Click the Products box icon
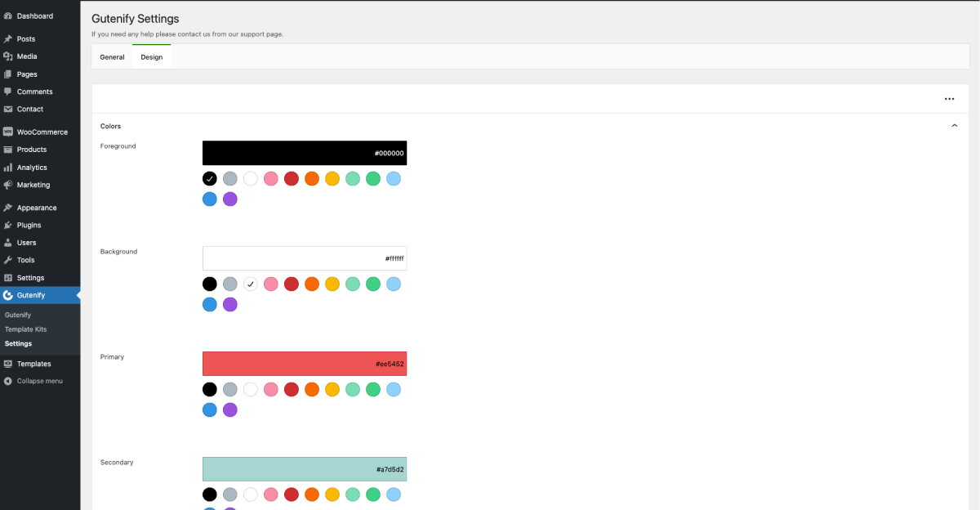 [8, 150]
